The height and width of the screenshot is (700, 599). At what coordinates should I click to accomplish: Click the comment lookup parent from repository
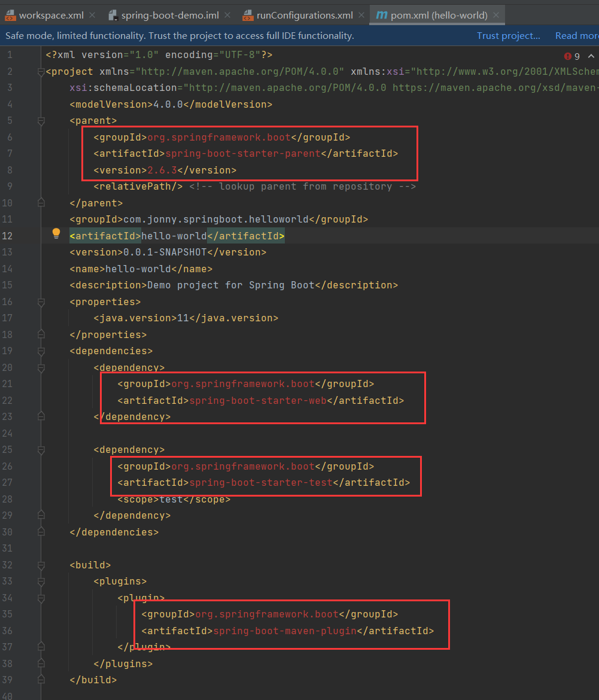point(303,187)
